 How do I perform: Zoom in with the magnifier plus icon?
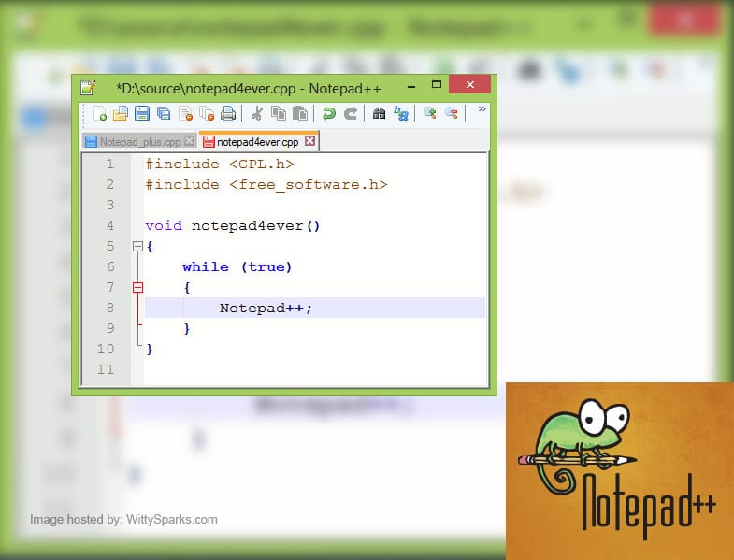click(429, 113)
